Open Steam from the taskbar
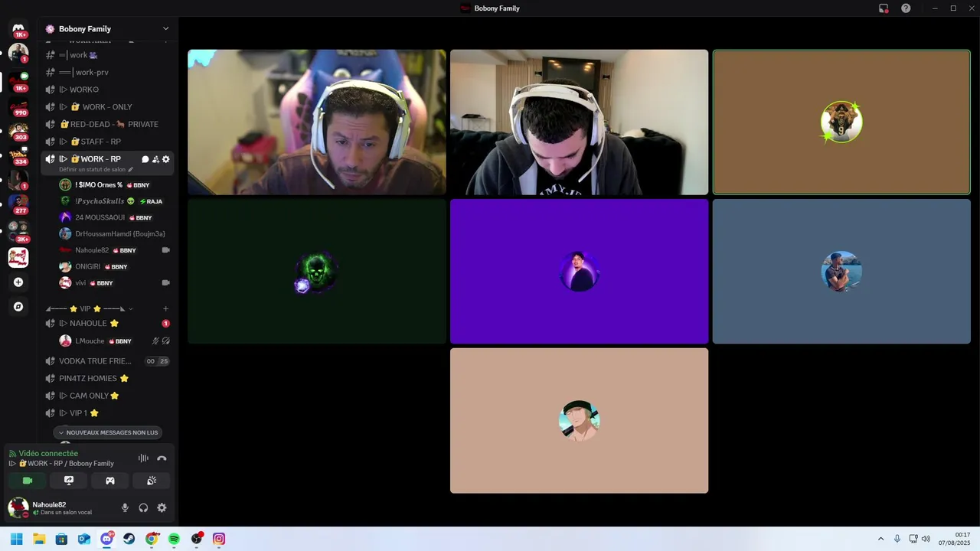 129,539
